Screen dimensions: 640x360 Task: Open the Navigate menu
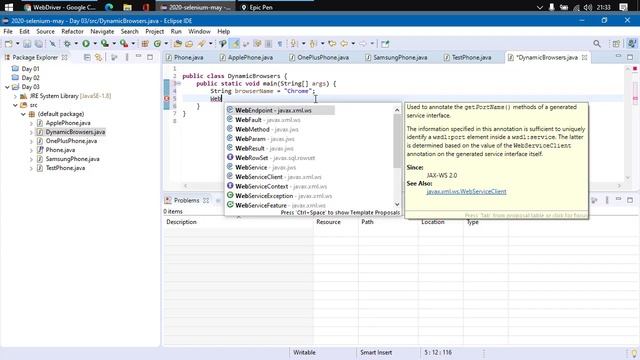(102, 31)
